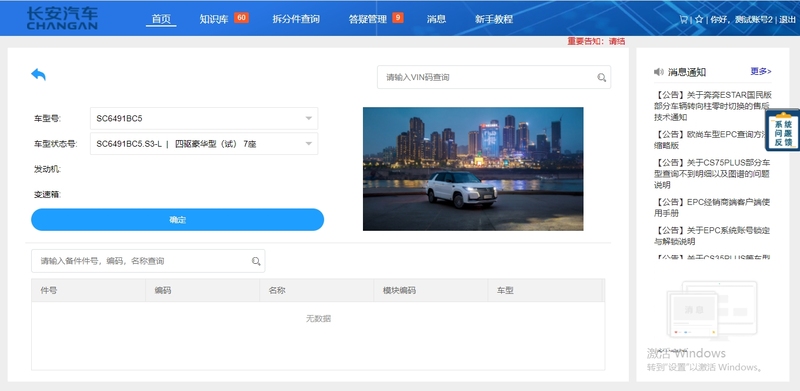The width and height of the screenshot is (800, 391).
Task: Open 新手教程 menu item
Action: [494, 19]
